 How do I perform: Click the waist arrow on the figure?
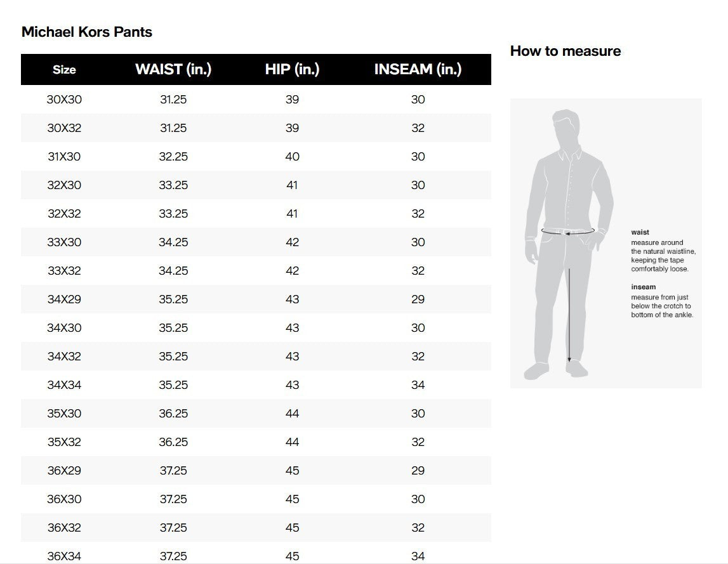coord(568,231)
